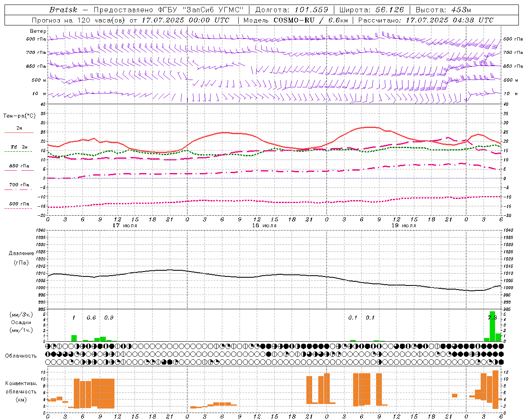Click the 'Td 2м' dew point legend label

pos(19,147)
